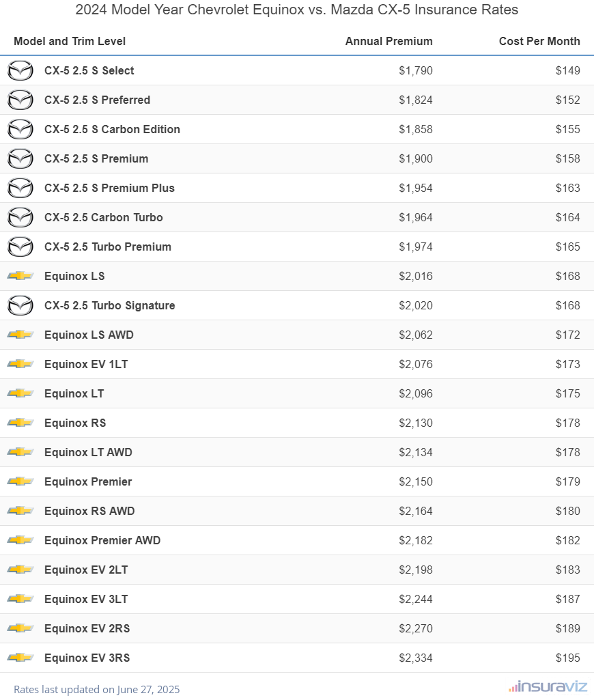Click the $149 monthly cost value

pyautogui.click(x=567, y=70)
